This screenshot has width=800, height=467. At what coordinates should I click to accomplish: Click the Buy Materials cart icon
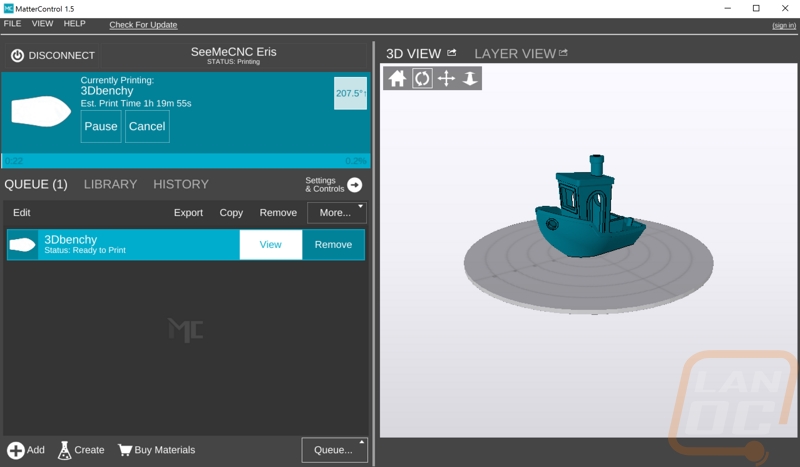126,450
